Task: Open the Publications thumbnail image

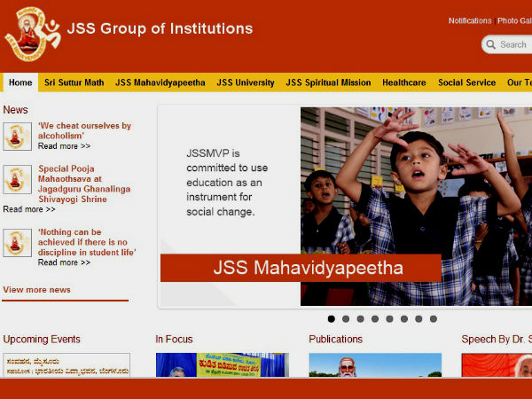Action: tap(374, 365)
